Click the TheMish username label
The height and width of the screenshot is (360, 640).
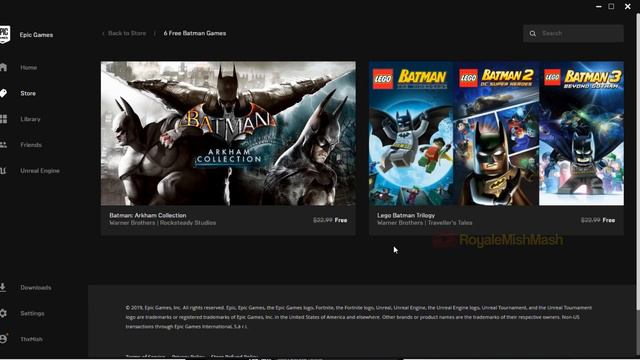[31, 339]
